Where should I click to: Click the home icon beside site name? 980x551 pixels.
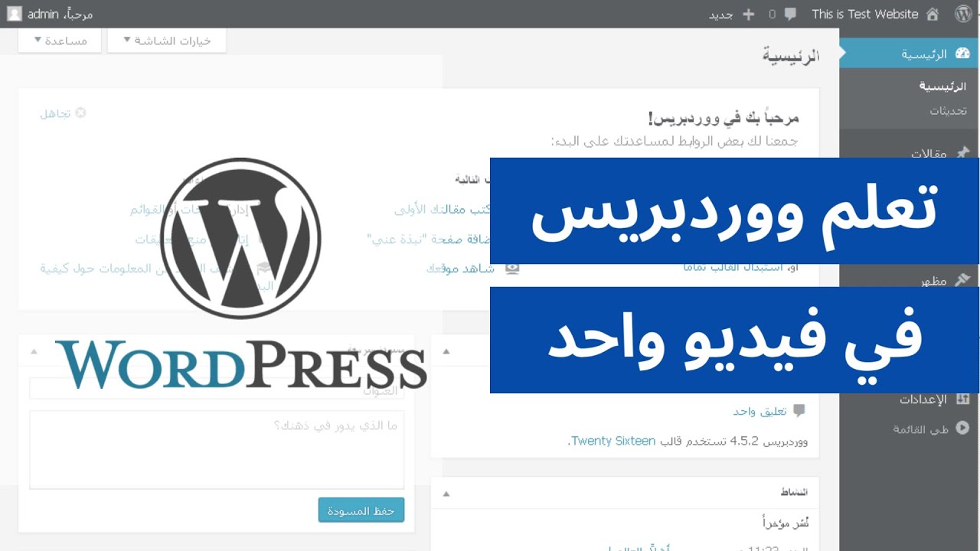click(932, 14)
